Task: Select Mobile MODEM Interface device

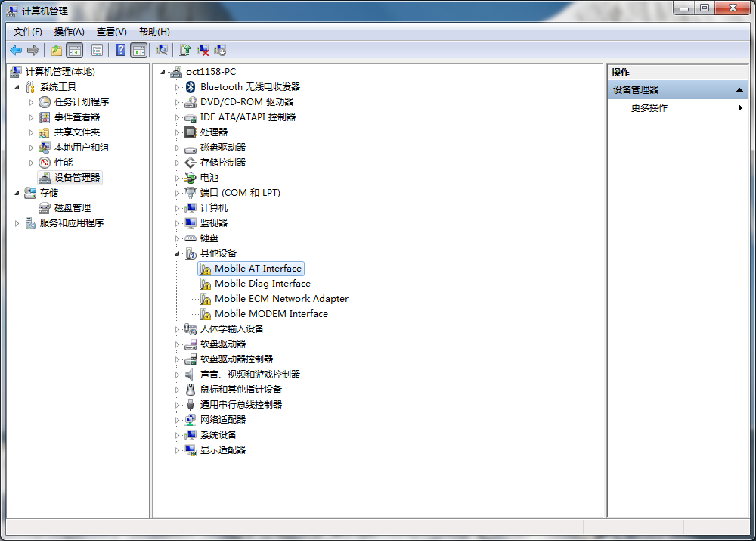Action: coord(271,314)
